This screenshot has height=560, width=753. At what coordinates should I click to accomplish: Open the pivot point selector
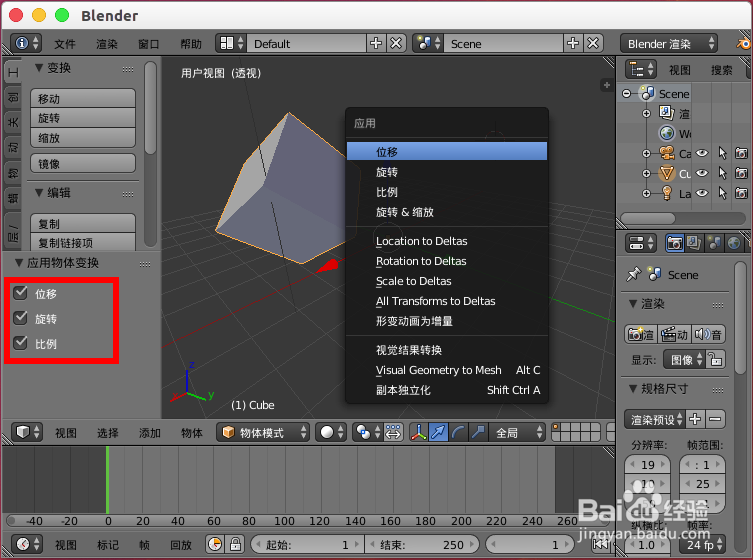pyautogui.click(x=368, y=432)
